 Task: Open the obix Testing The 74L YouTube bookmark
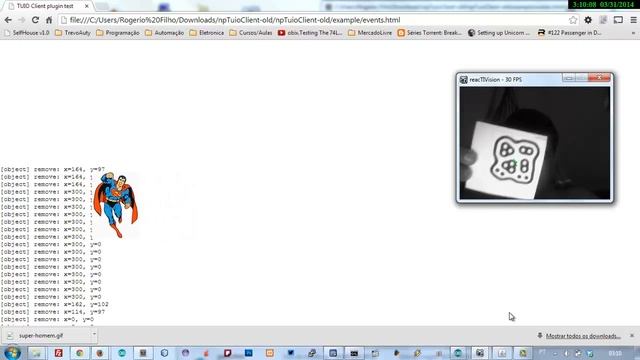click(310, 33)
